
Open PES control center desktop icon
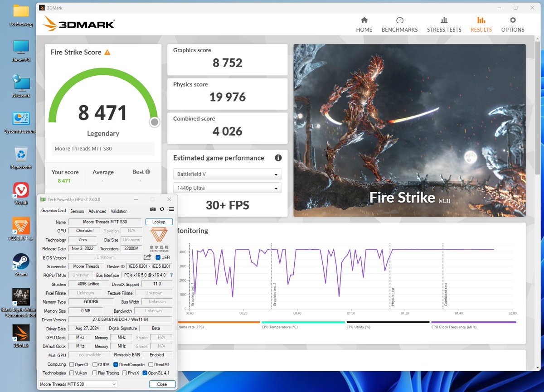point(21,229)
